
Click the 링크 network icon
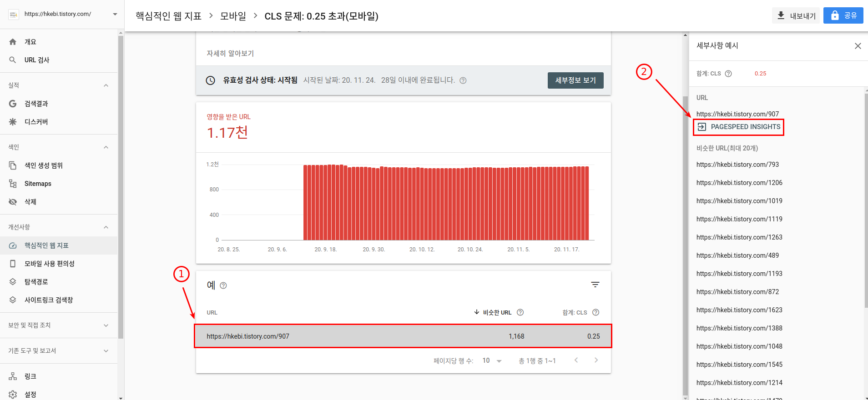pyautogui.click(x=13, y=376)
